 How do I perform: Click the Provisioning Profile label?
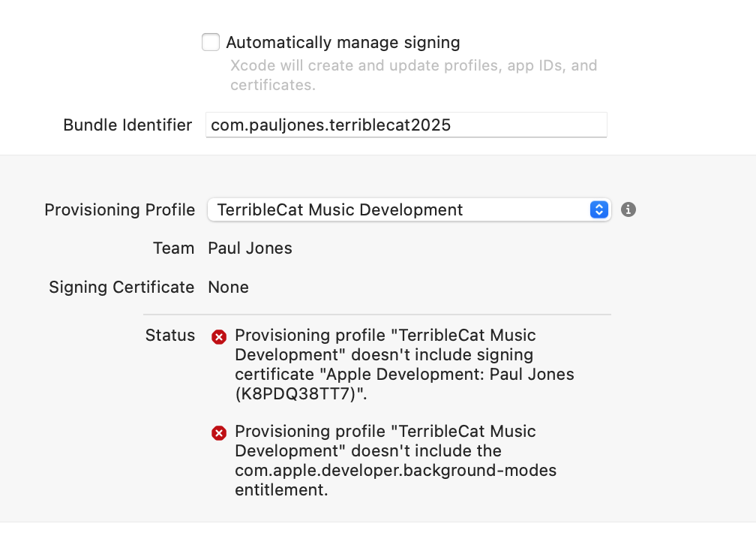coord(119,209)
